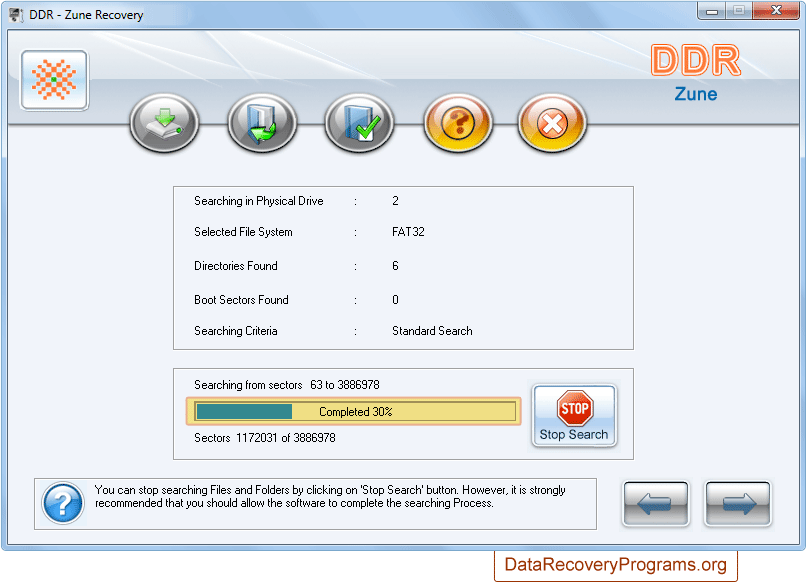This screenshot has height=582, width=806.
Task: Click the blue question mark info icon
Action: pyautogui.click(x=63, y=503)
